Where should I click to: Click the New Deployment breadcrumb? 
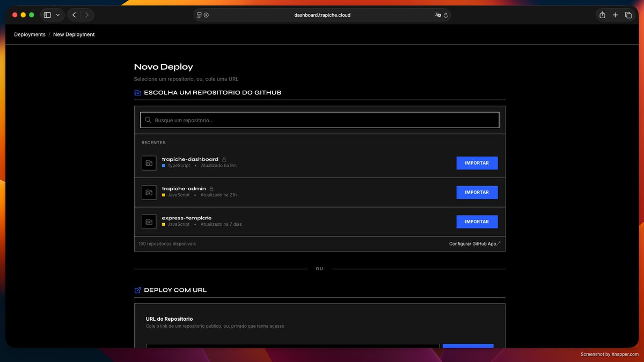[74, 34]
